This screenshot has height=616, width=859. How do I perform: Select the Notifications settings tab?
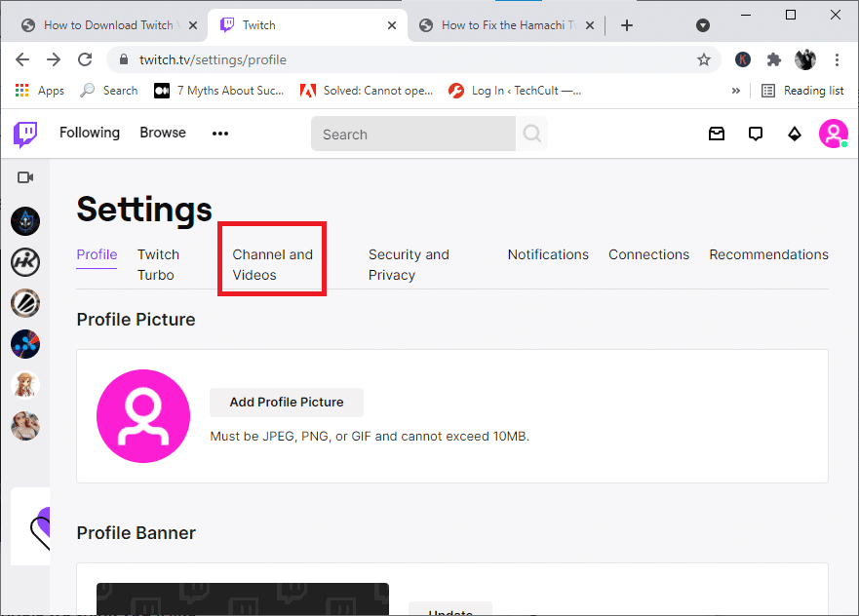[x=548, y=254]
